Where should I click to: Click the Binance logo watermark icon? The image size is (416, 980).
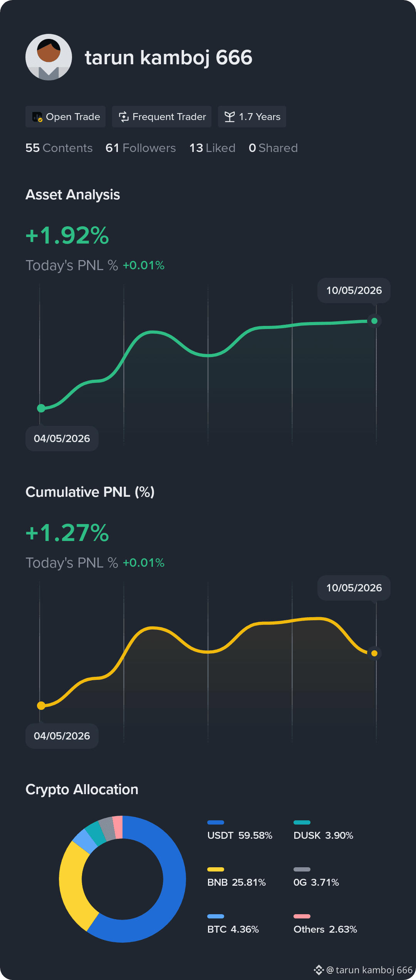(319, 970)
